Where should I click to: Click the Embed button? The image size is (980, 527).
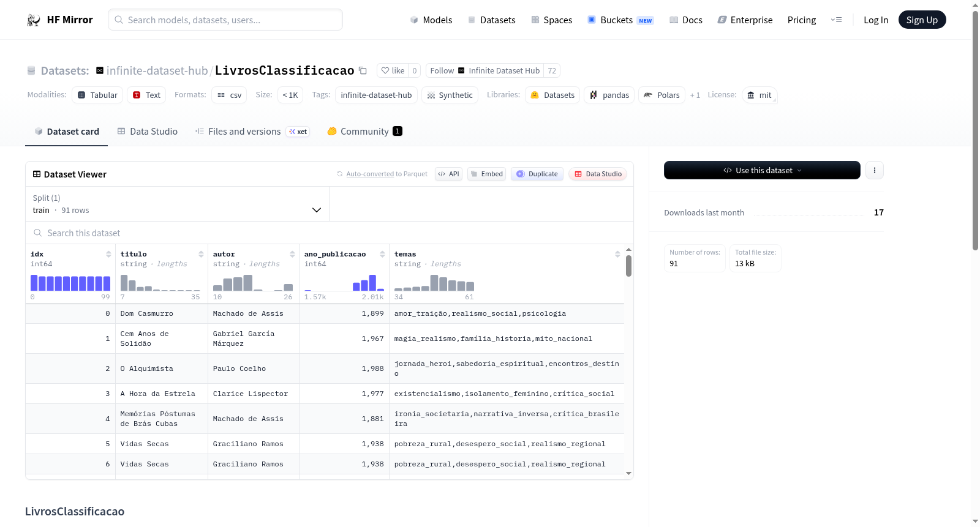(486, 174)
